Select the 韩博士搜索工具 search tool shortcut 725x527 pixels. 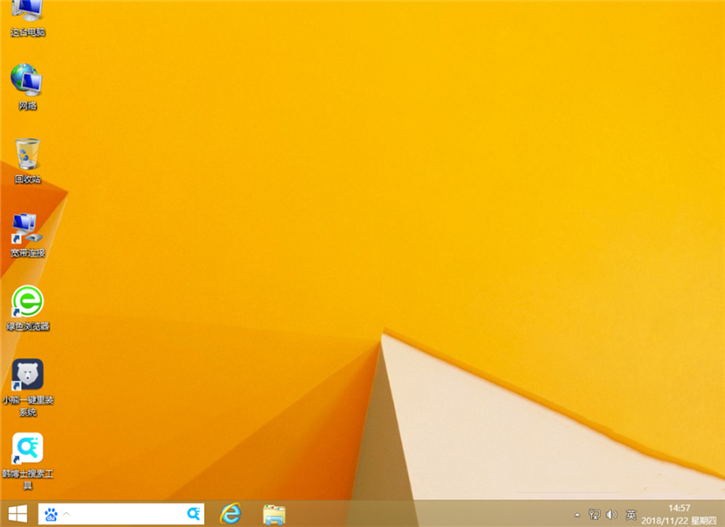[28, 461]
